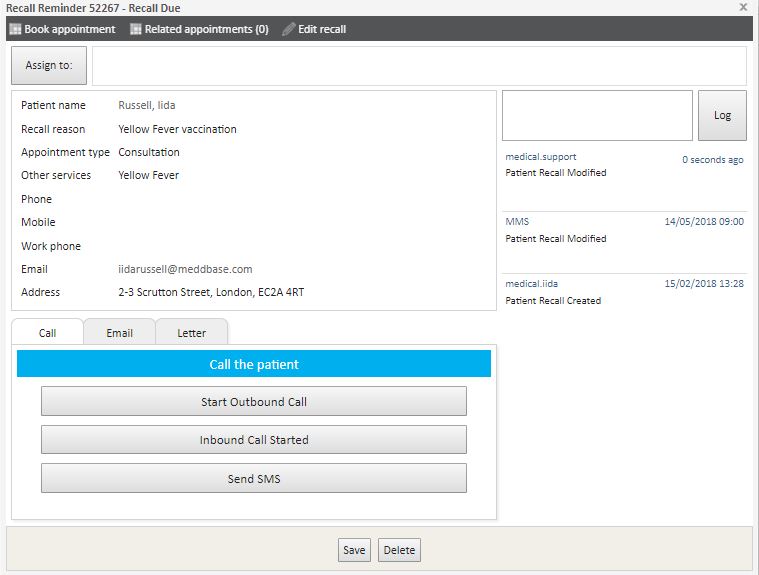Click the Send SMS button
This screenshot has height=575, width=759.
pos(254,478)
